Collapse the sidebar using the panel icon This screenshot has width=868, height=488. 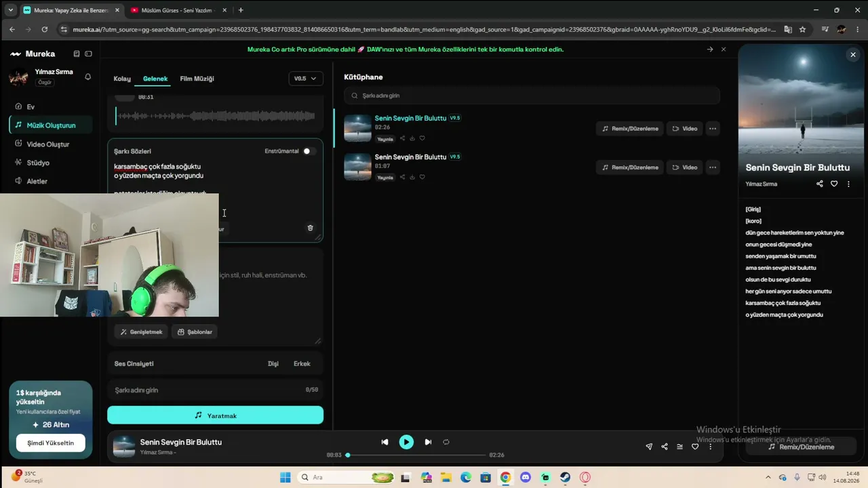pos(88,54)
